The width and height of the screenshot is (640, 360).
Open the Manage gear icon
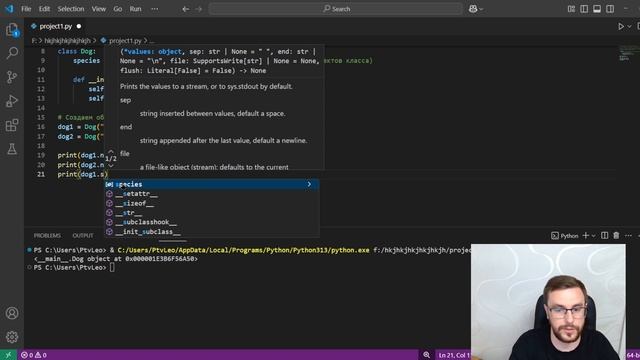pos(12,337)
